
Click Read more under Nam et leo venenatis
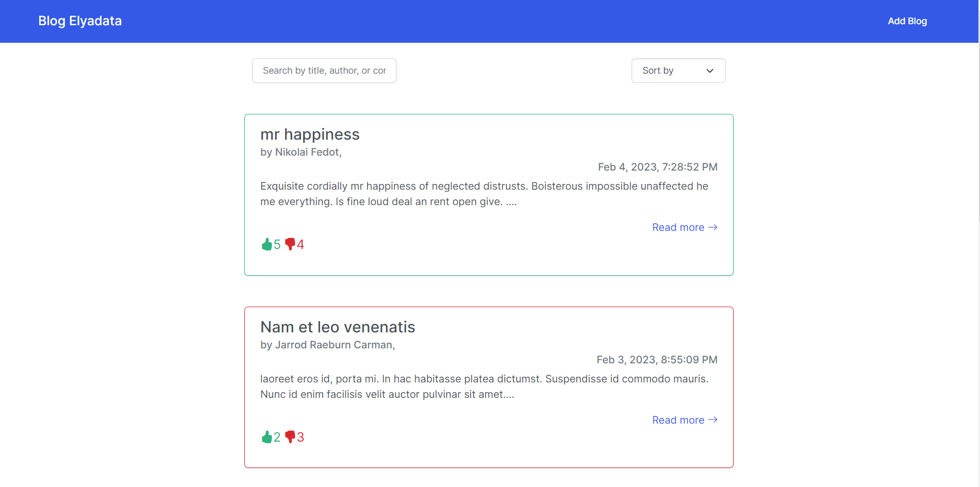[678, 420]
